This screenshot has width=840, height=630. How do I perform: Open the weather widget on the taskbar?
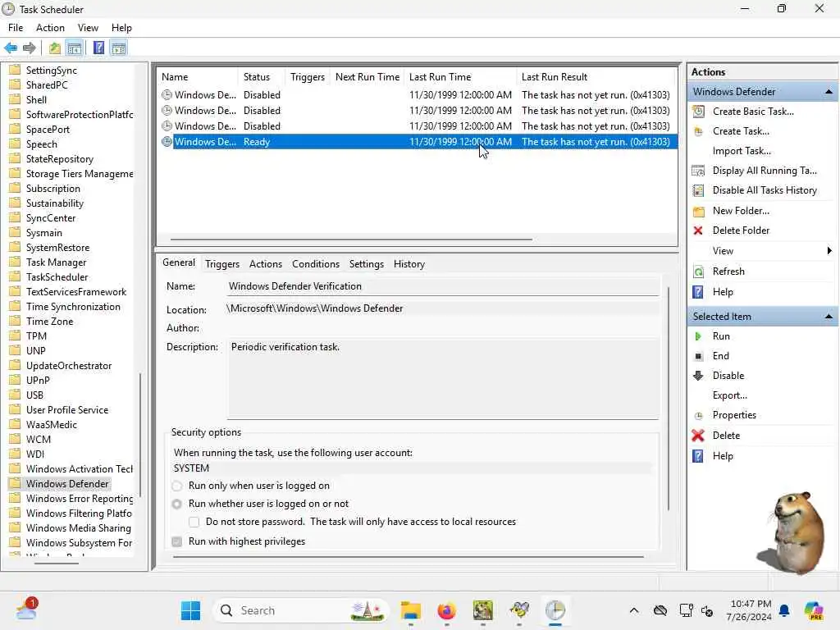[26, 610]
